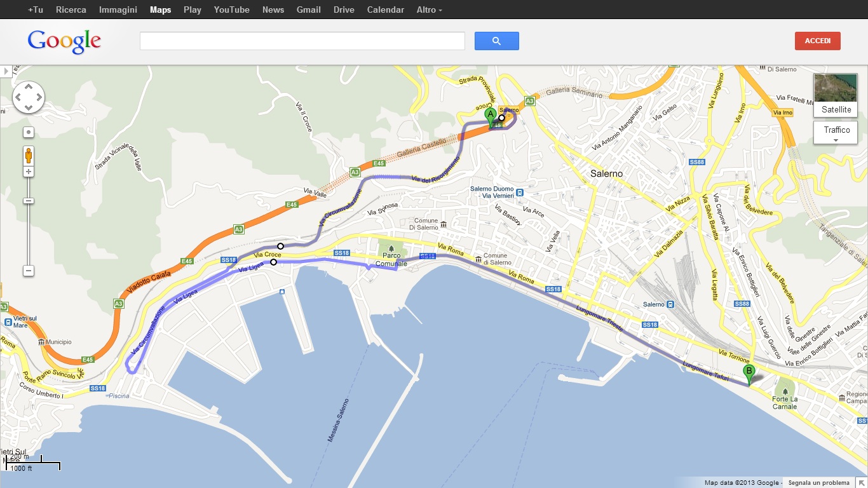Screen dimensions: 868x488
Task: Zoom in with the plus button
Action: pos(29,172)
